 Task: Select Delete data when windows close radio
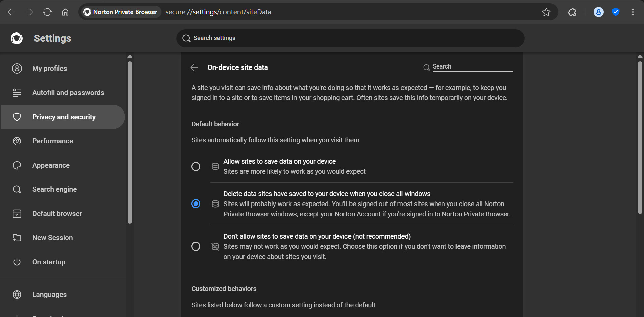tap(196, 204)
